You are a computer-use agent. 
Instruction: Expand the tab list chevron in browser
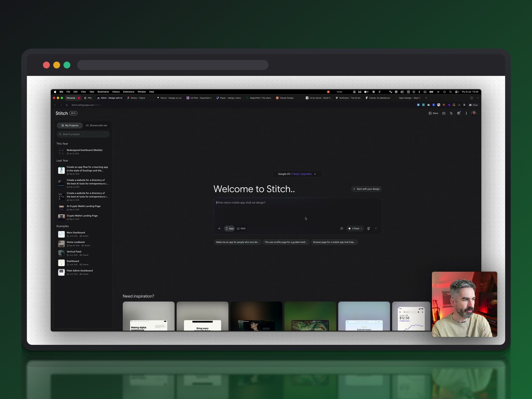[478, 98]
